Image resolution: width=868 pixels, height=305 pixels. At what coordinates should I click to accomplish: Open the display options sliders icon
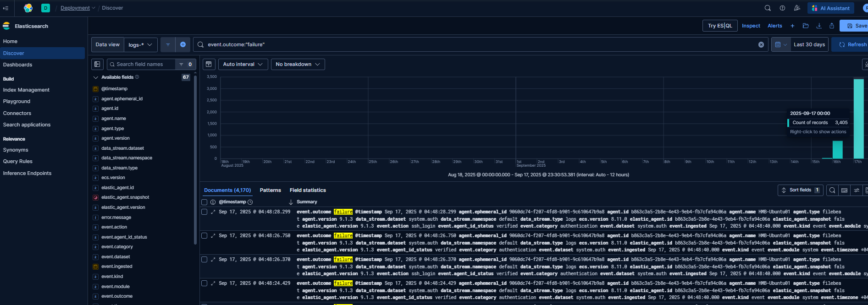(857, 190)
